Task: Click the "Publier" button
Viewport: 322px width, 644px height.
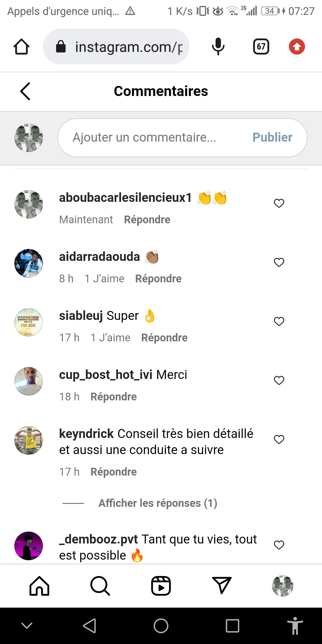Action: [272, 137]
